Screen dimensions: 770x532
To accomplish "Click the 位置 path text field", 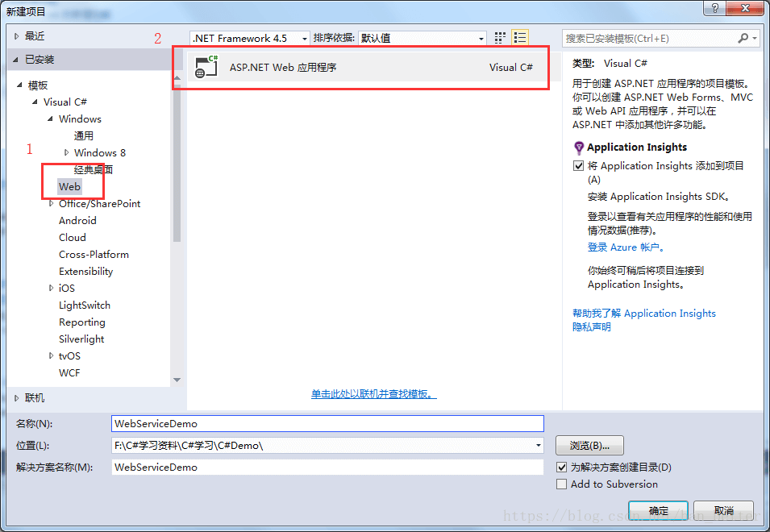I will coord(323,445).
